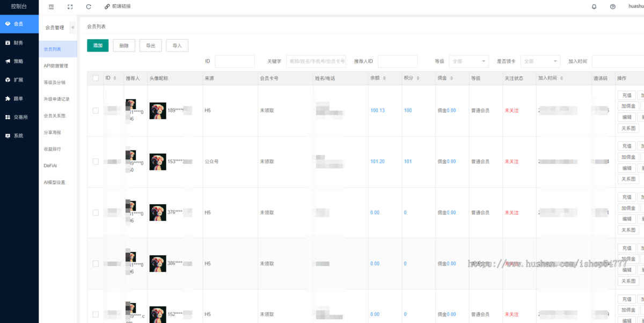Click 充值 for member 189****

[x=627, y=95]
